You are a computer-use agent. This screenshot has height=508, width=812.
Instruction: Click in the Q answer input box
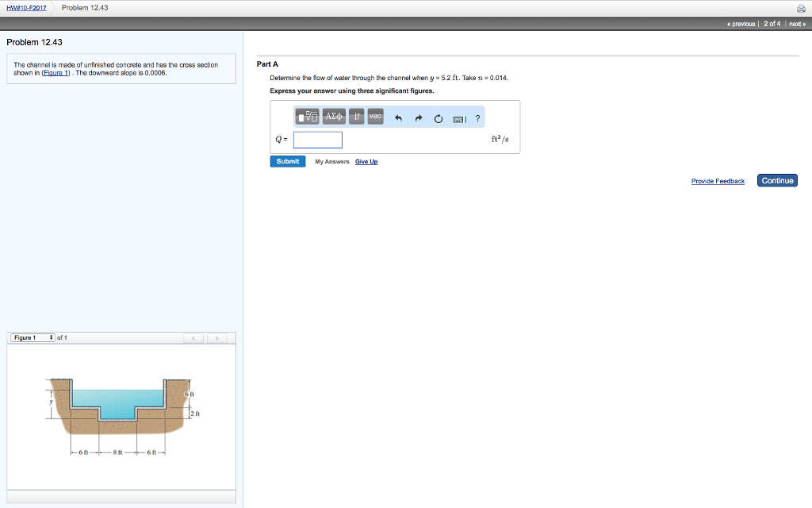pos(317,140)
